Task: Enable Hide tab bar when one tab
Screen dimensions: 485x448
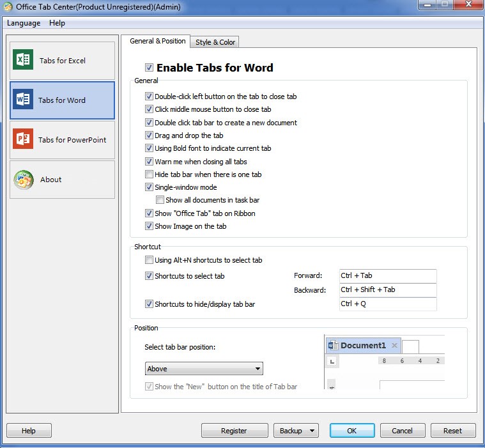Action: [149, 174]
